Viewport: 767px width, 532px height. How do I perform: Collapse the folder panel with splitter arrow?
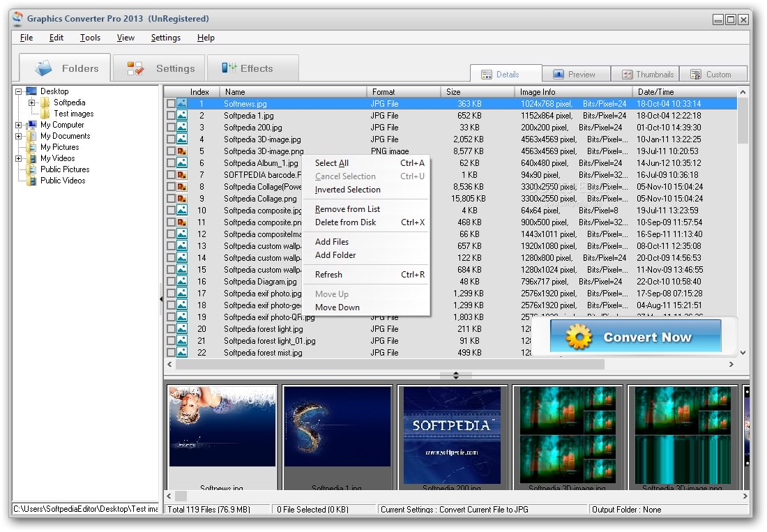161,298
